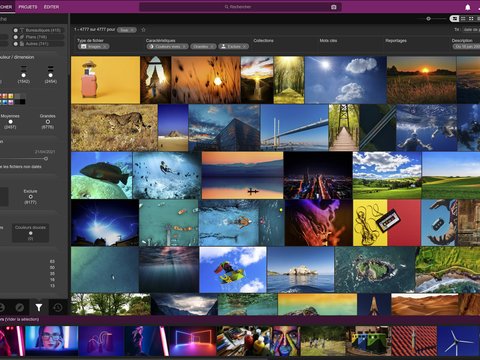480x360 pixels.
Task: Select the Plans file type radio
Action: pyautogui.click(x=16, y=37)
